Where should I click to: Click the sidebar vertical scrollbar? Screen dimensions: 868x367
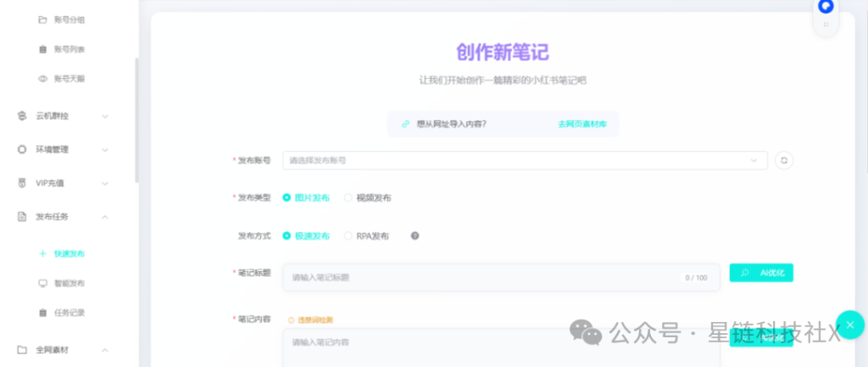tap(136, 120)
